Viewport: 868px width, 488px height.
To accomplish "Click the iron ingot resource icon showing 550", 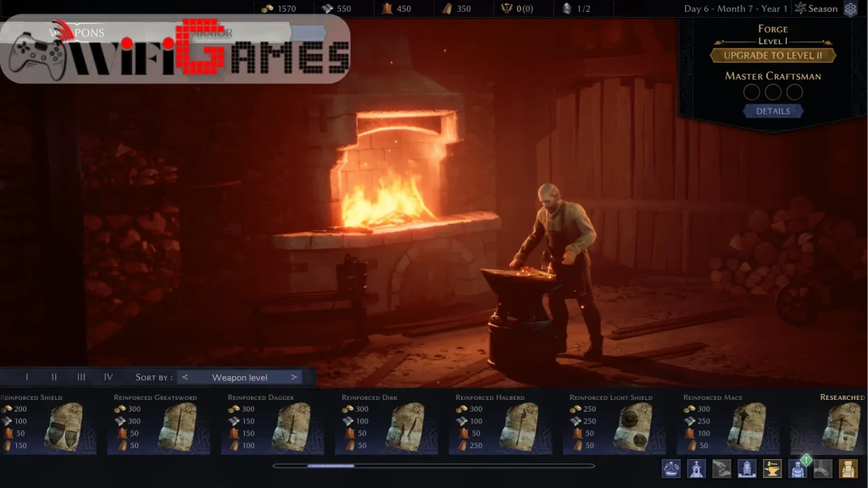I will pos(327,8).
